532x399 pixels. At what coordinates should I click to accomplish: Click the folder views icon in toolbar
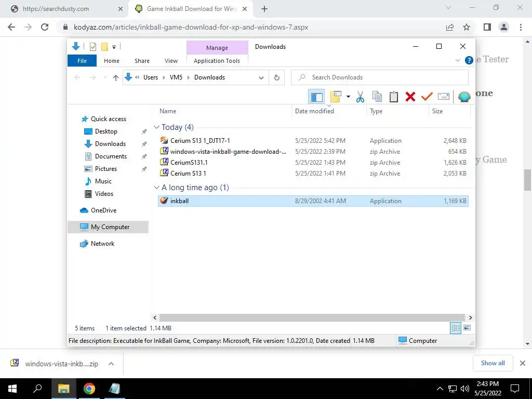336,97
